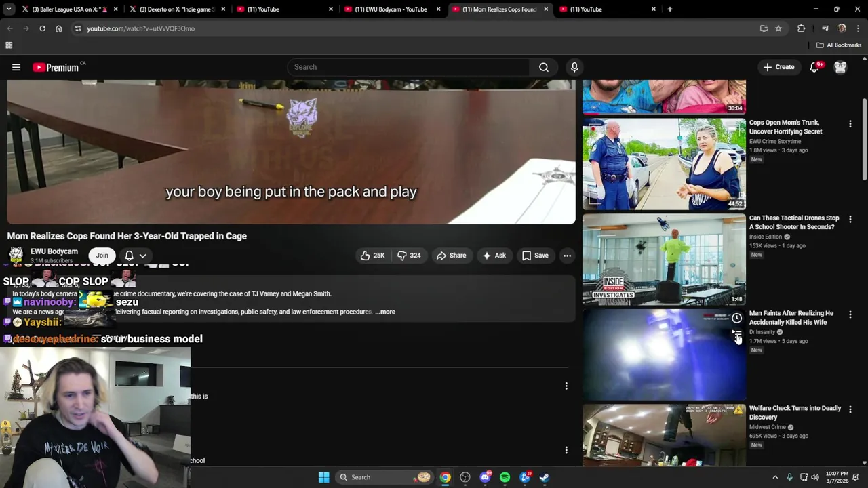Share the video
The width and height of the screenshot is (868, 488).
pos(451,256)
